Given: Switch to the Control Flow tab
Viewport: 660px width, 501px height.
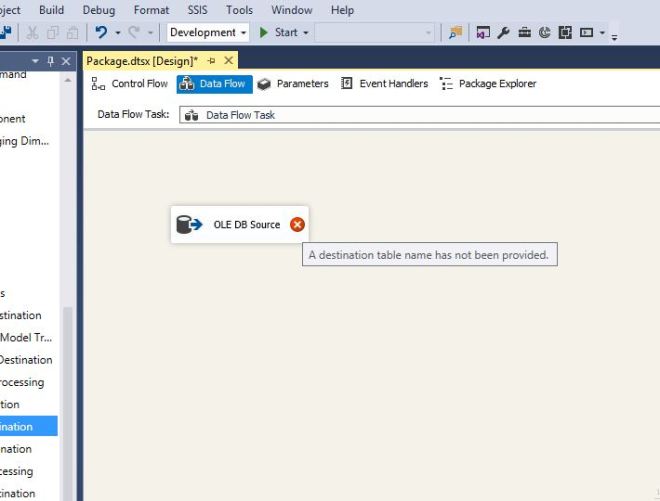Looking at the screenshot, I should [130, 84].
